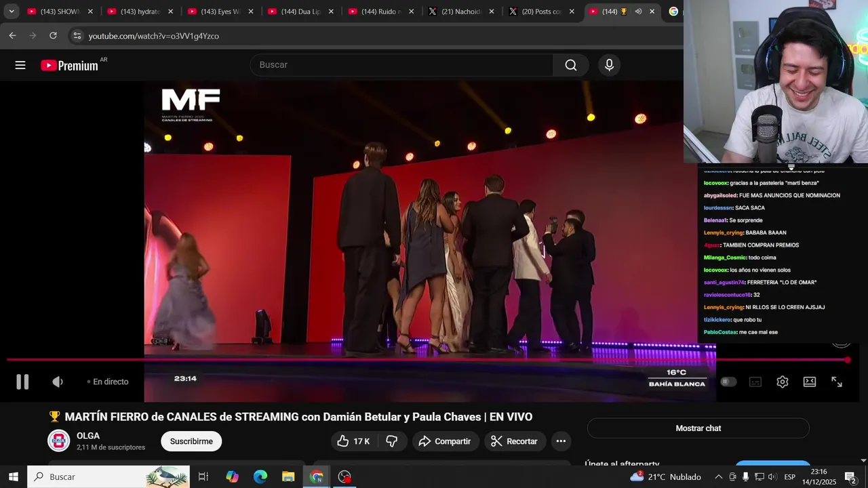View site information icon in address bar
868x488 pixels.
click(x=77, y=36)
